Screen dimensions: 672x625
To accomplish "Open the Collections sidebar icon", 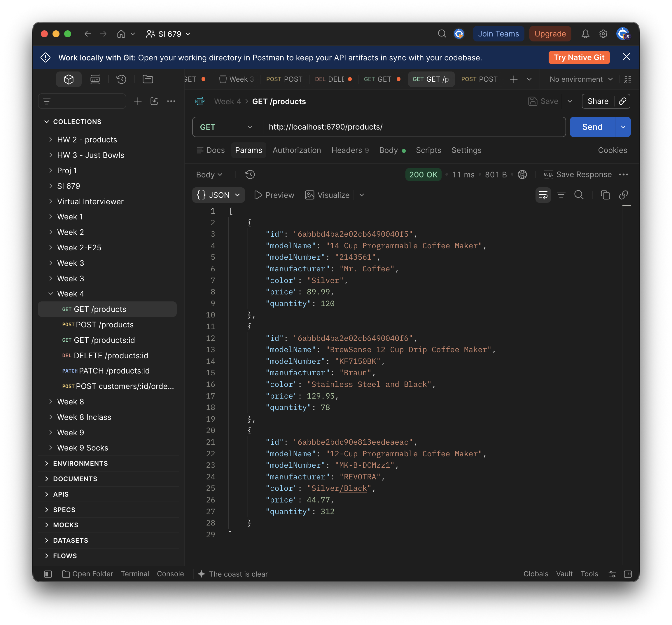I will [69, 79].
